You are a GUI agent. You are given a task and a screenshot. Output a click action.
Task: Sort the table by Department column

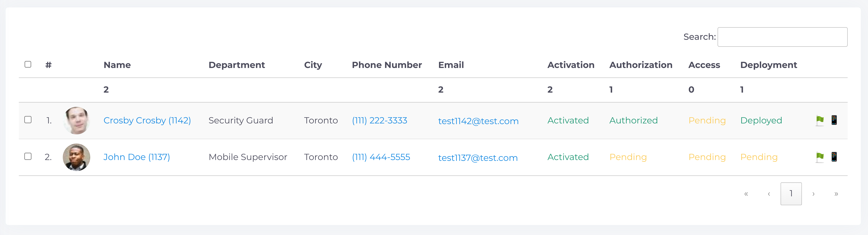[x=237, y=65]
